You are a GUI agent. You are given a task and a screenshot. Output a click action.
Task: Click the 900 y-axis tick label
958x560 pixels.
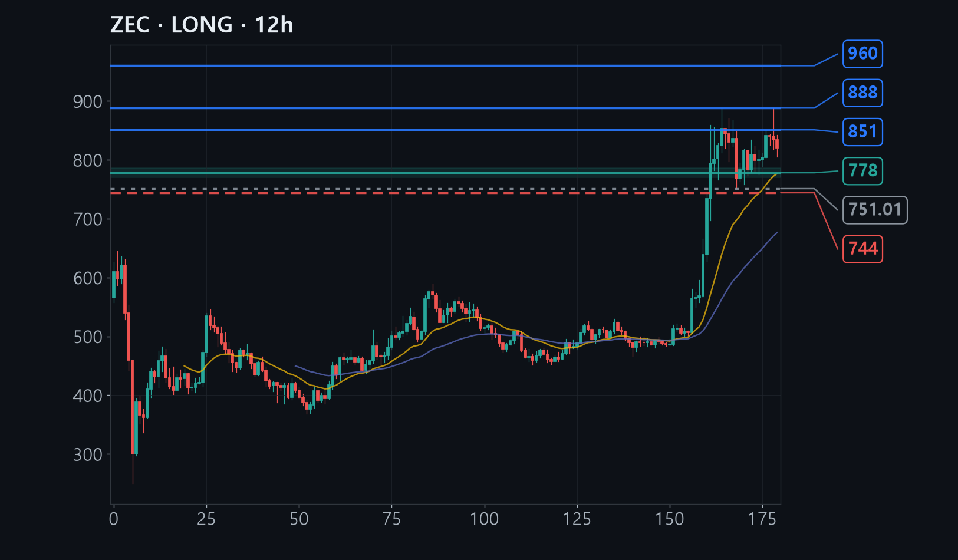click(88, 102)
